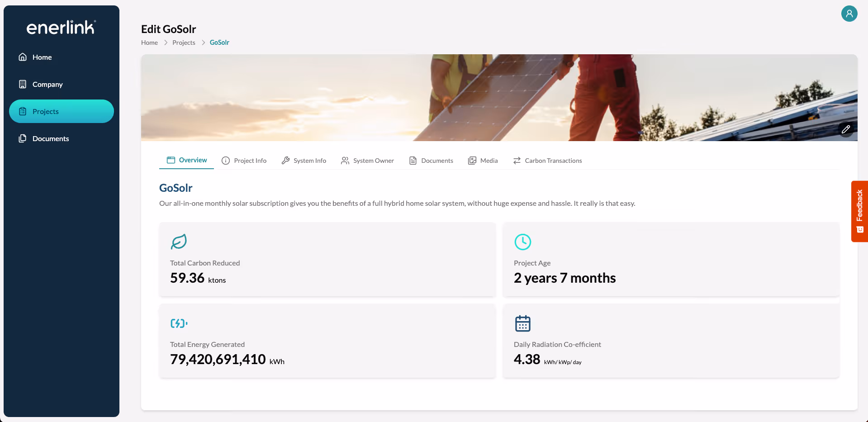Image resolution: width=868 pixels, height=422 pixels.
Task: Go to Home breadcrumb link
Action: (149, 43)
